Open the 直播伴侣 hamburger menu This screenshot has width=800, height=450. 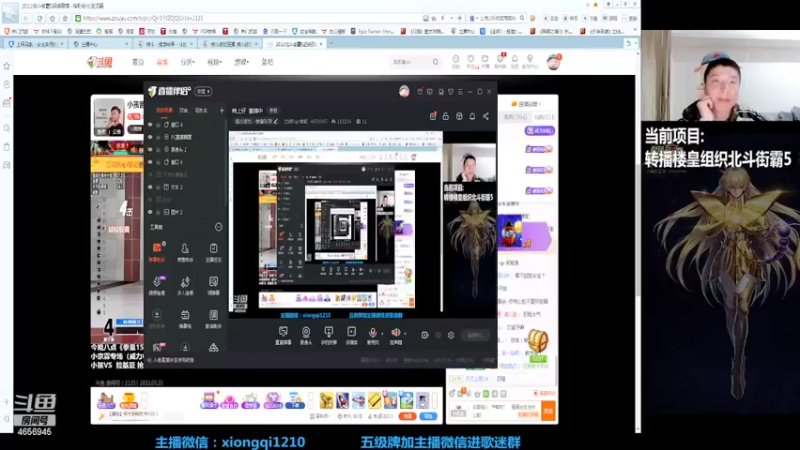point(460,92)
